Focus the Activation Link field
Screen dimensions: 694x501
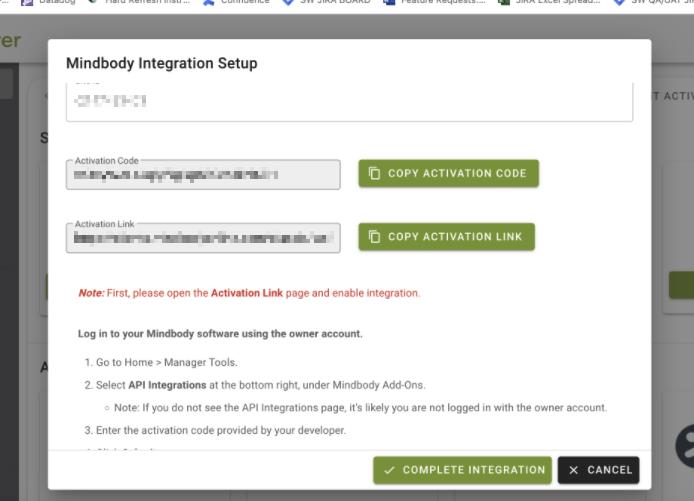tap(203, 238)
